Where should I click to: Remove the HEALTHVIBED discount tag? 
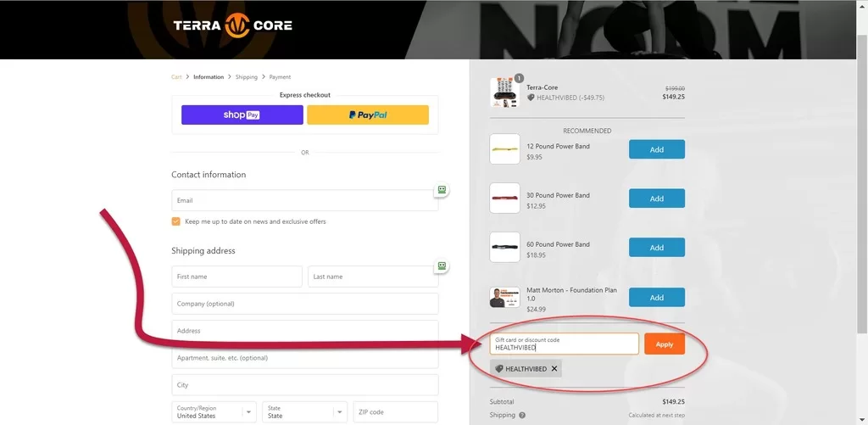click(x=554, y=369)
